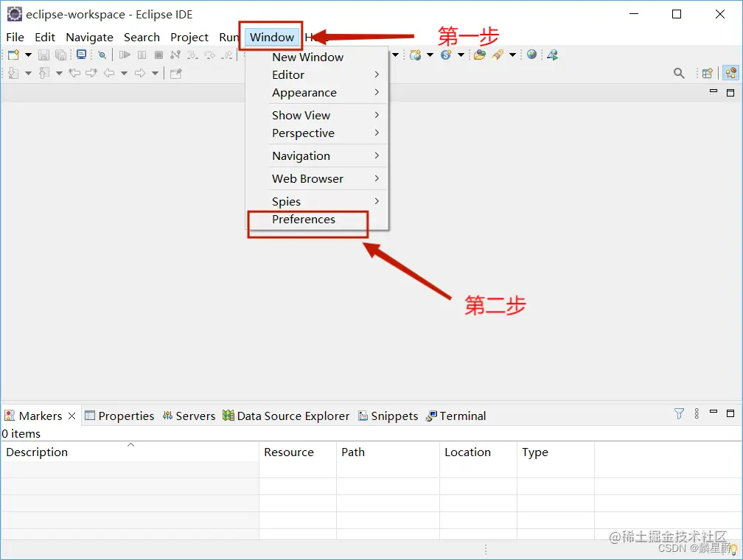Expand the Web Browser submenu

[316, 178]
